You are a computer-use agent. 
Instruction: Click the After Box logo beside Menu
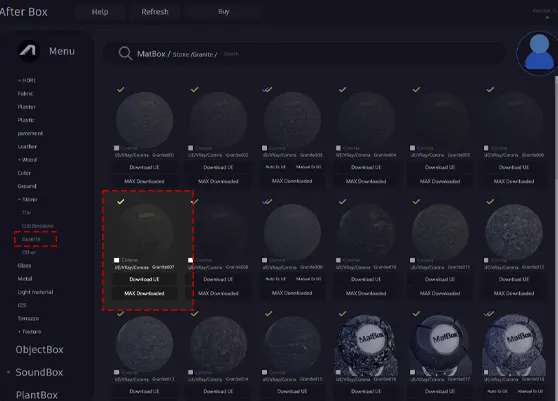point(28,51)
